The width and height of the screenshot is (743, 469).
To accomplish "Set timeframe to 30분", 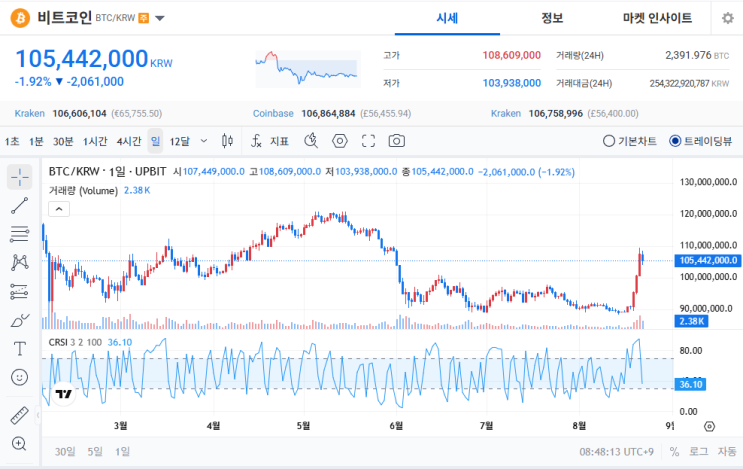I will [x=63, y=141].
